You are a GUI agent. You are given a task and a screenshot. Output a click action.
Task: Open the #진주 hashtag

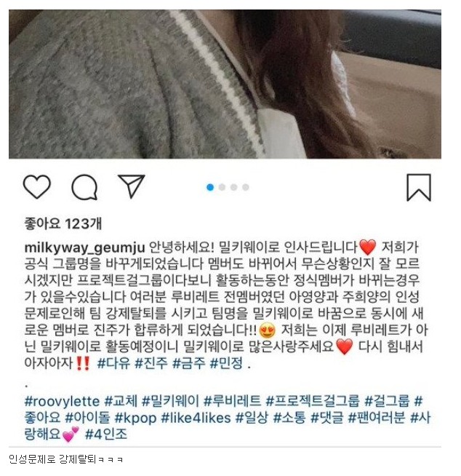tap(151, 362)
